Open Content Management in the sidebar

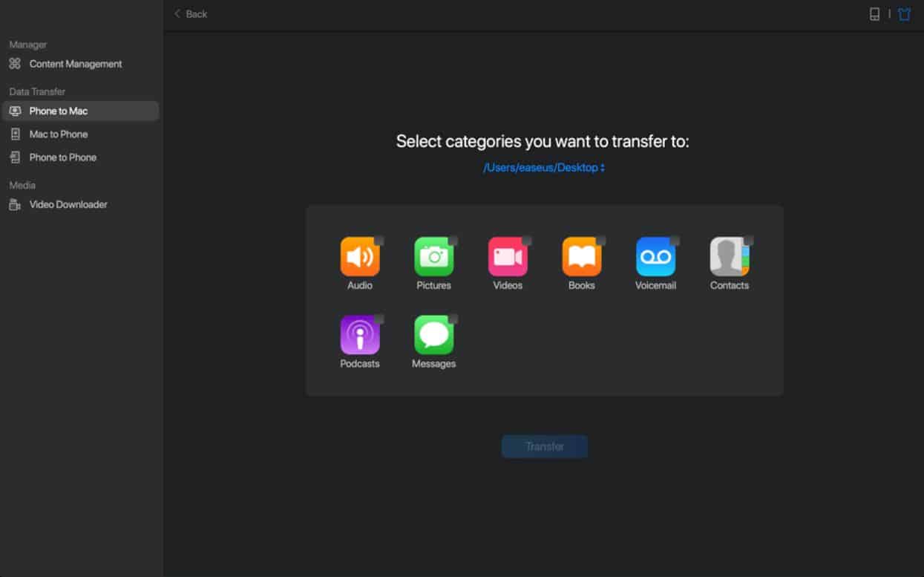click(x=75, y=64)
